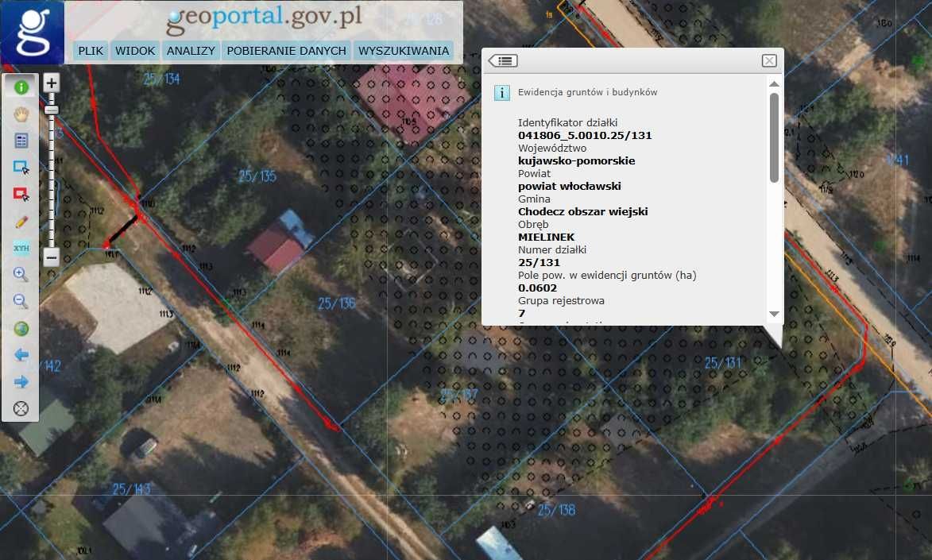Click the list back icon in popup
The height and width of the screenshot is (560, 932).
point(503,60)
